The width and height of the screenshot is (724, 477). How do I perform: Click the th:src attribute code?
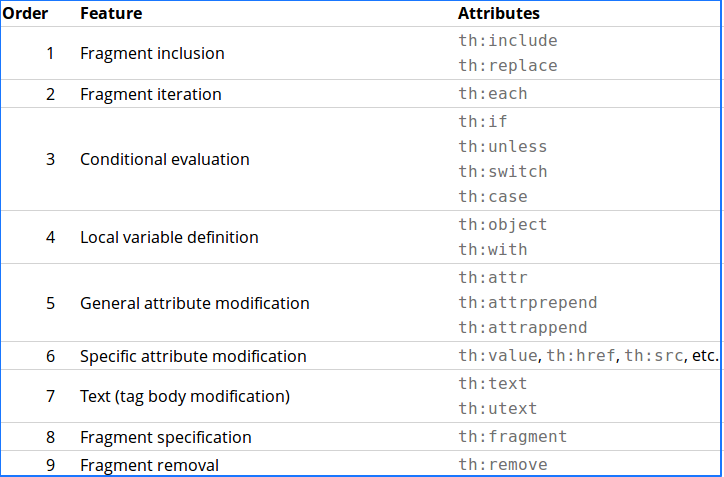[653, 356]
